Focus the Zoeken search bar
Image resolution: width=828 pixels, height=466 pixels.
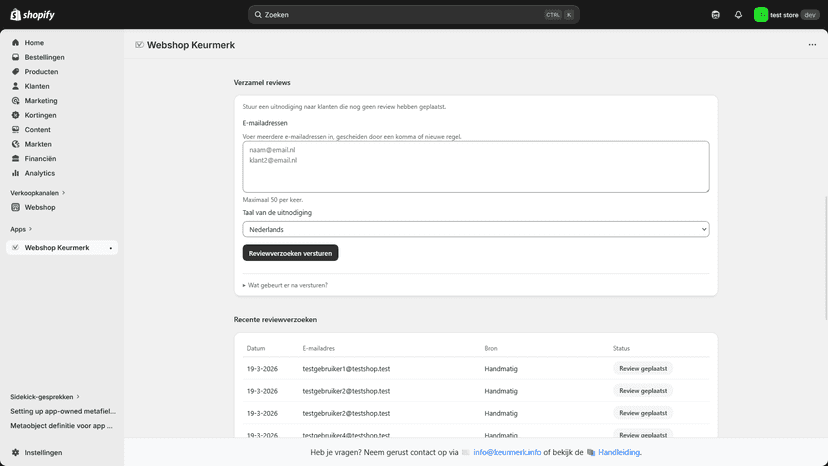point(413,15)
